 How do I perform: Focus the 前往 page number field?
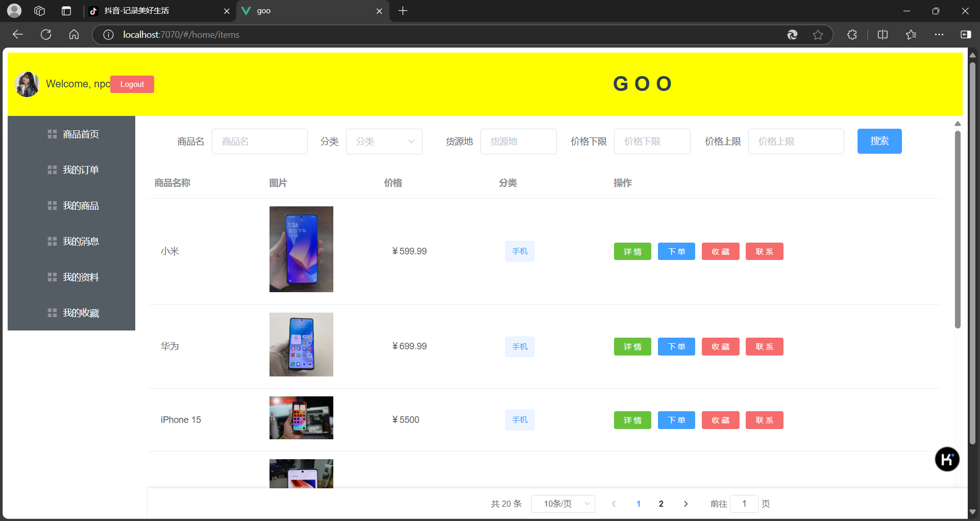744,504
